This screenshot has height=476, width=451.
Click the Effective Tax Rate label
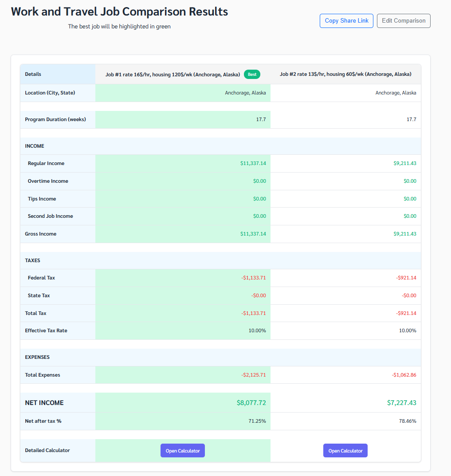(46, 330)
